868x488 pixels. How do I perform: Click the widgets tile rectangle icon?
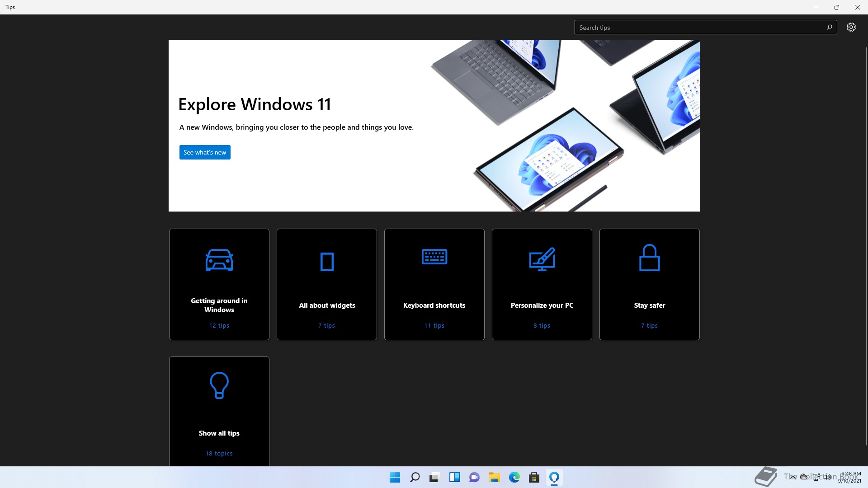click(327, 262)
